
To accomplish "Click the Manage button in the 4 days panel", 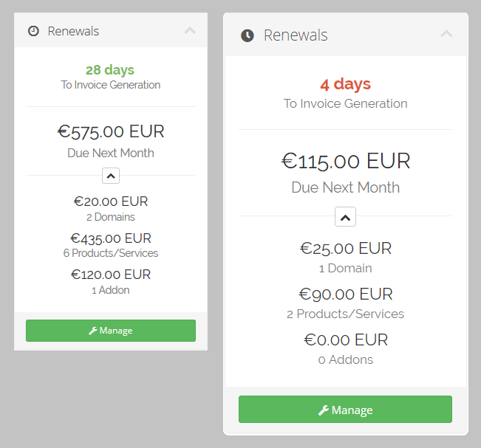I will tap(345, 410).
